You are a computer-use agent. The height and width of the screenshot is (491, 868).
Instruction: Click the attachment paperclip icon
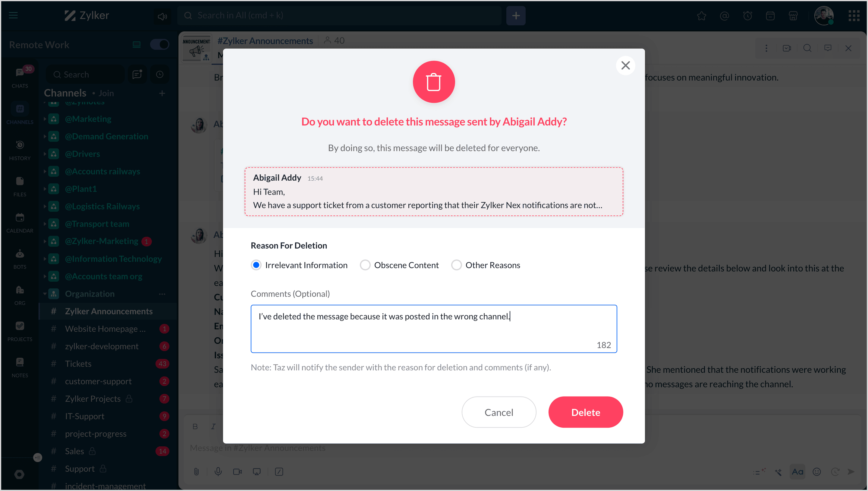click(197, 471)
